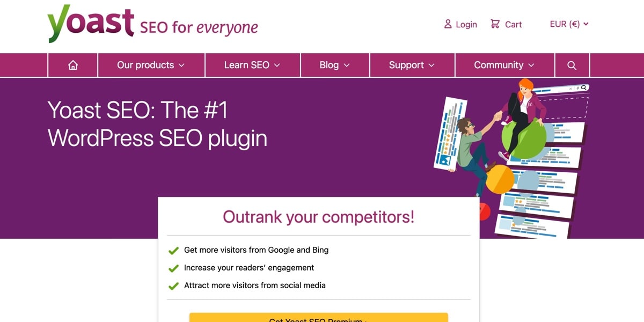Click green checkmark beside Google and Bing
644x322 pixels.
pyautogui.click(x=173, y=250)
